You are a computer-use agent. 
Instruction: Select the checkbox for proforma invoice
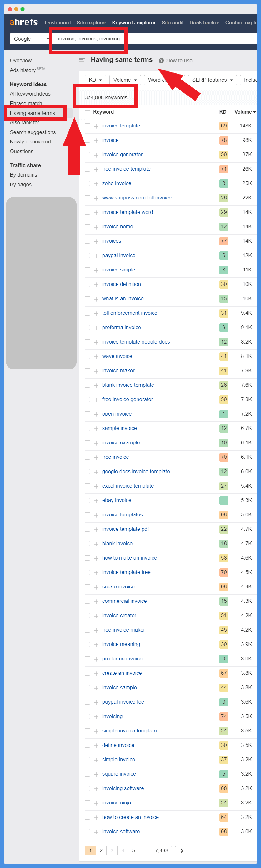[88, 328]
